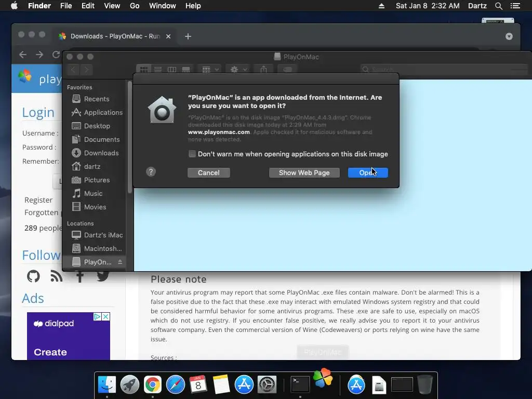Screen dimensions: 532x399
Task: Reload the Chrome page
Action: coord(56,55)
